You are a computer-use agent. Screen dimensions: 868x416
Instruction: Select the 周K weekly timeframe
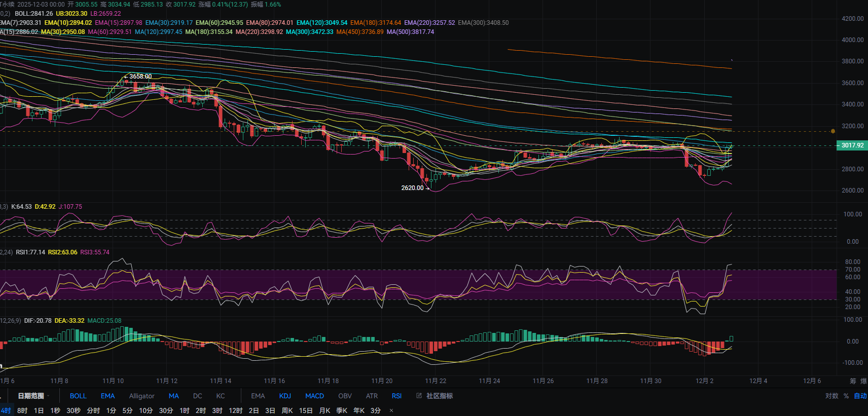[287, 410]
